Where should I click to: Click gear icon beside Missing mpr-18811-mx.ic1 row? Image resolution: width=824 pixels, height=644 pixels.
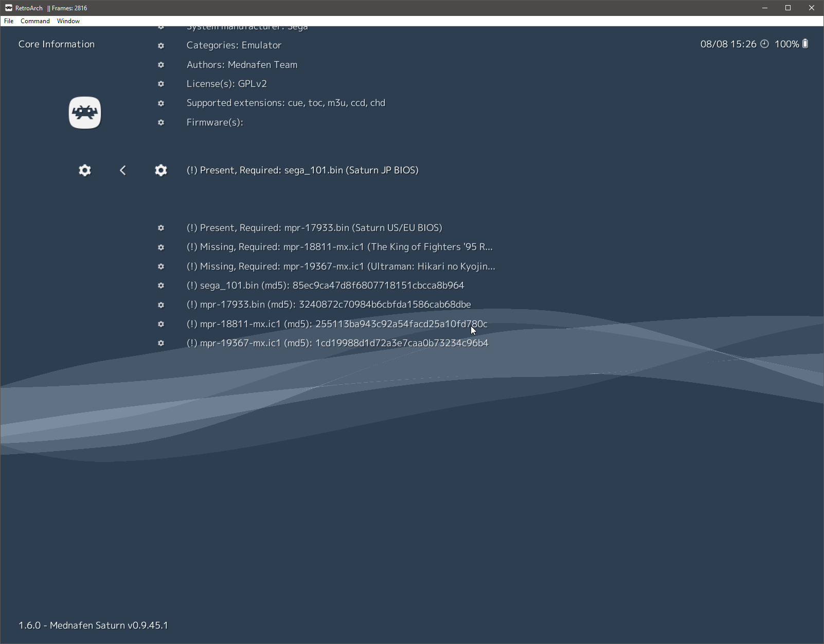[x=161, y=247]
